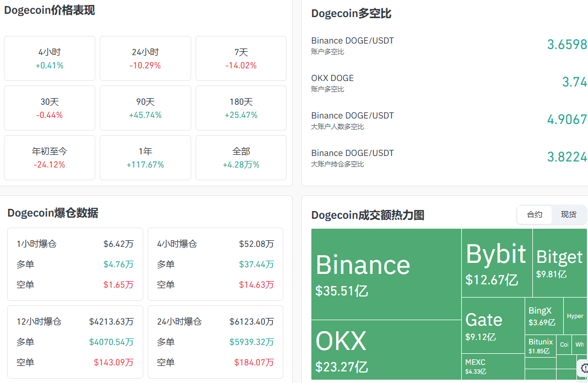Click the OKX DOGE ratio value 3.74
Viewport: 588px width, 383px height.
pyautogui.click(x=575, y=82)
